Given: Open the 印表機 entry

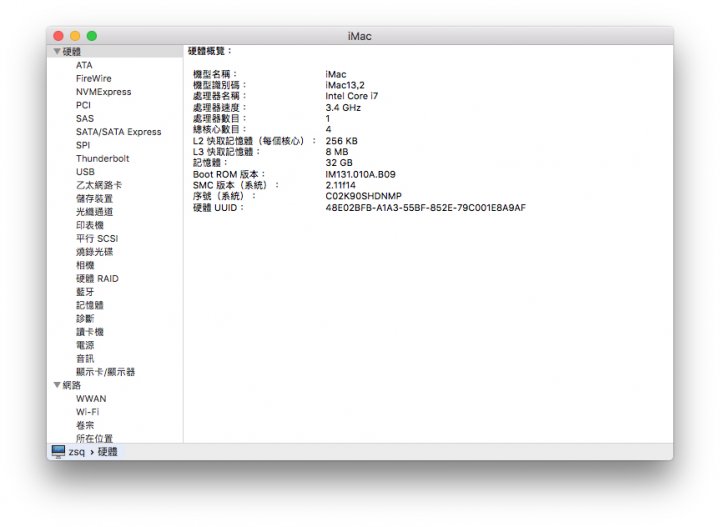Looking at the screenshot, I should tap(90, 225).
